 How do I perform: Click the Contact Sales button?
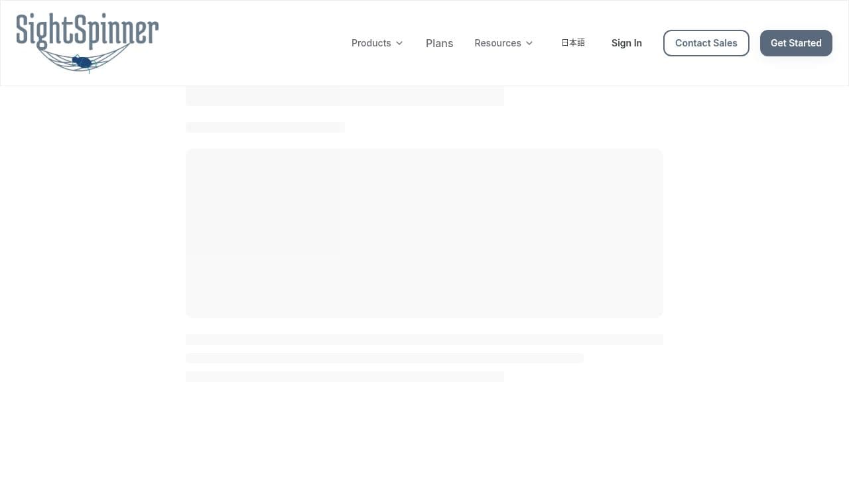706,43
